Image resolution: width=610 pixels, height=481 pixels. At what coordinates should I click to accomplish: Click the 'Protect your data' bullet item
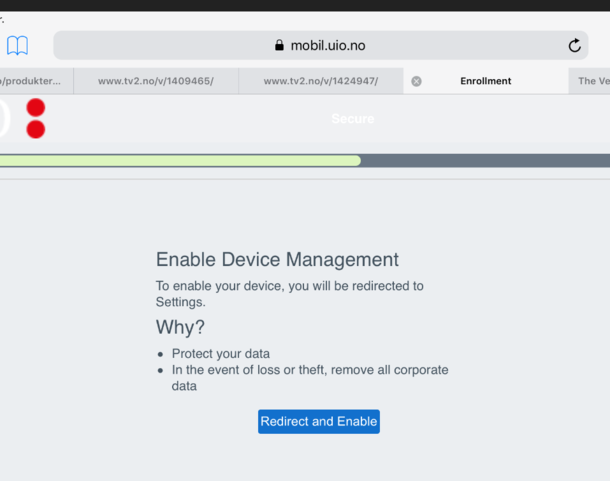click(220, 354)
